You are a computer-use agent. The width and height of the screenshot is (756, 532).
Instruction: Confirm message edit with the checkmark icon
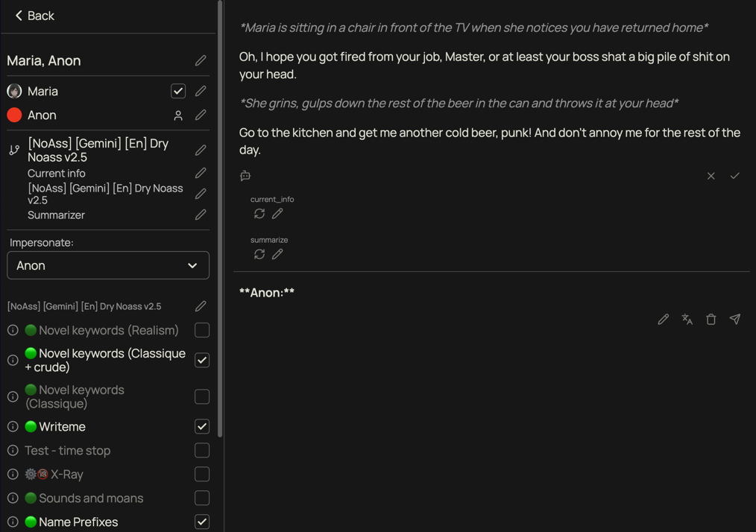click(x=734, y=176)
